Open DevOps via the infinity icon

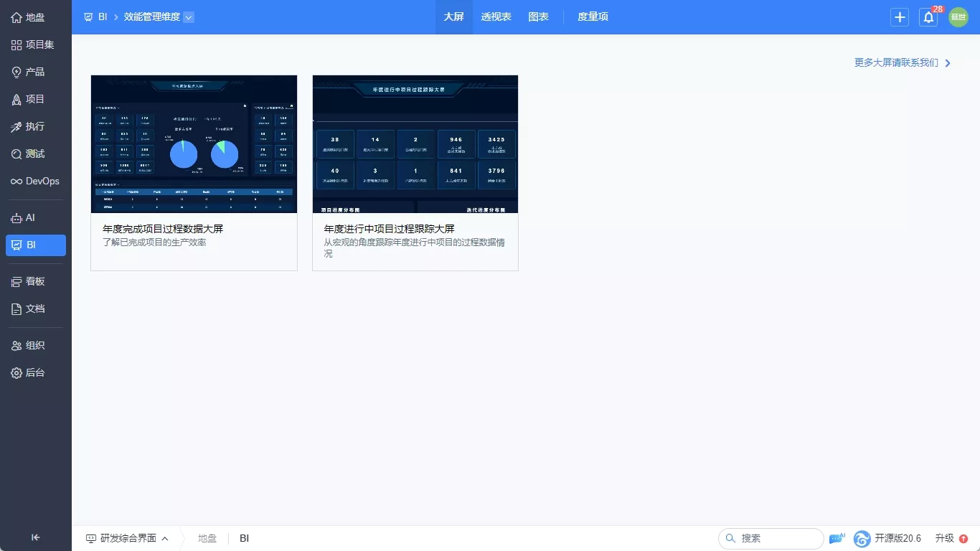click(x=17, y=182)
